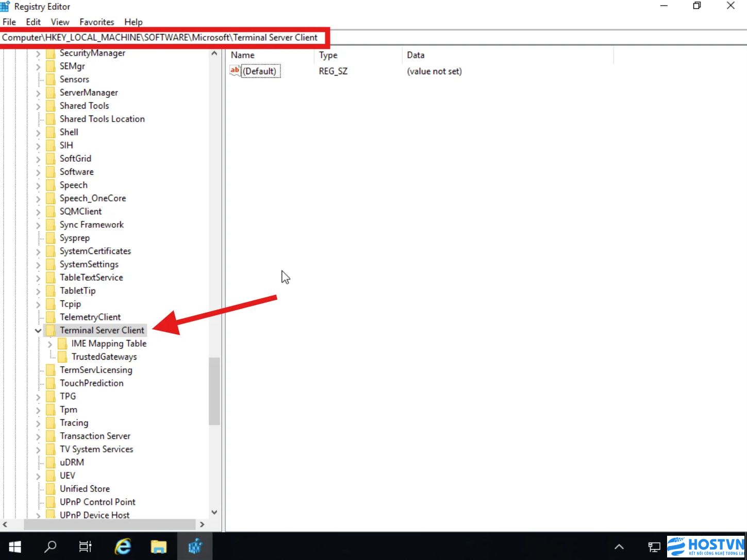The image size is (747, 560).
Task: Select the TrustedGateways folder icon
Action: pyautogui.click(x=62, y=357)
